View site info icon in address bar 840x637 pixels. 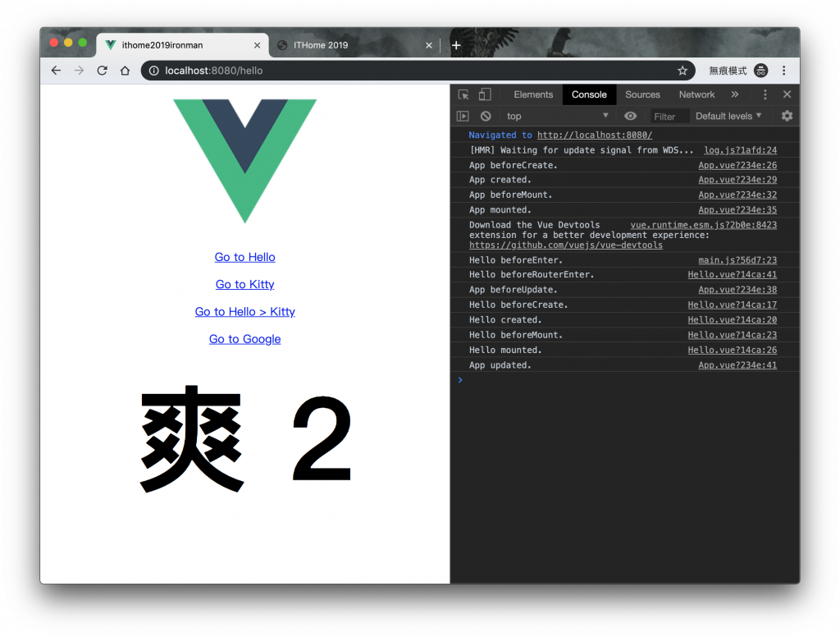(x=153, y=71)
